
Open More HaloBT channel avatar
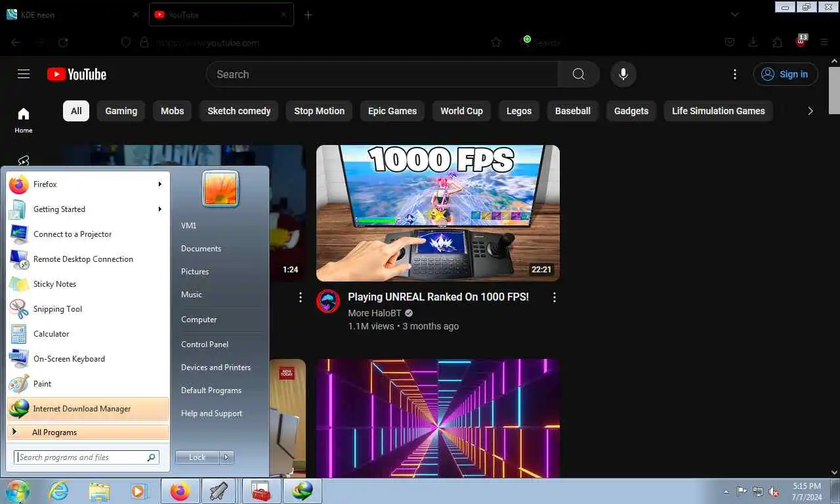328,301
